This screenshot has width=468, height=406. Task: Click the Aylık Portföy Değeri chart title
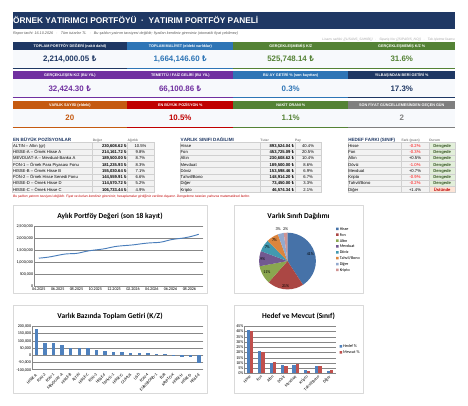(x=110, y=216)
